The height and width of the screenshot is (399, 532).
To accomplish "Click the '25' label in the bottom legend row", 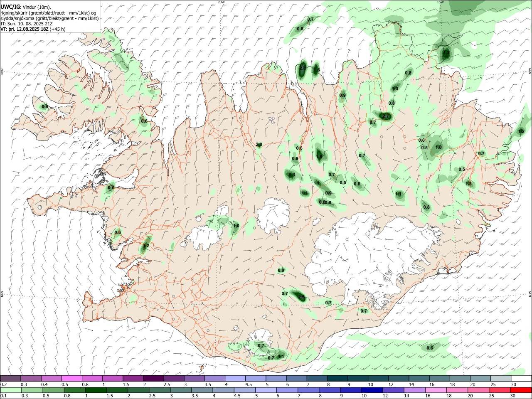I will click(491, 396).
